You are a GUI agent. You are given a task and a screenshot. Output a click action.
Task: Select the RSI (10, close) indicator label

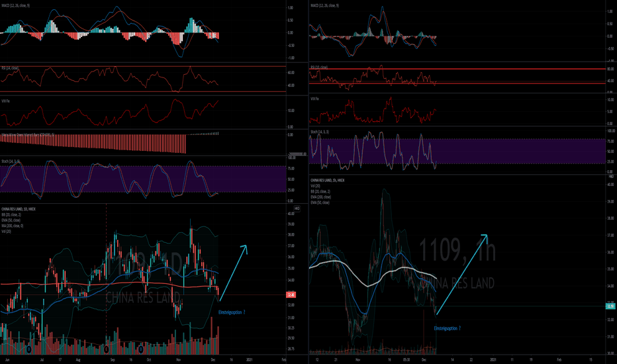[x=318, y=68]
